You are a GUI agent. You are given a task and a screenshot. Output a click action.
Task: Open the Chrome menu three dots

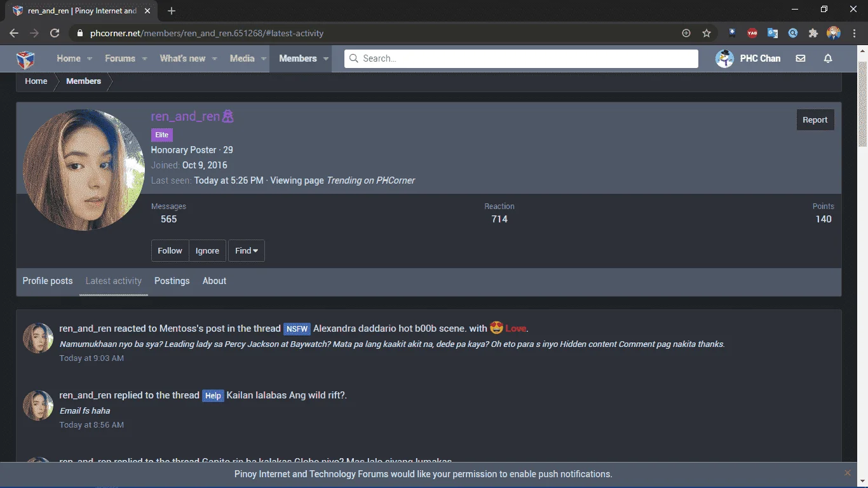click(854, 33)
